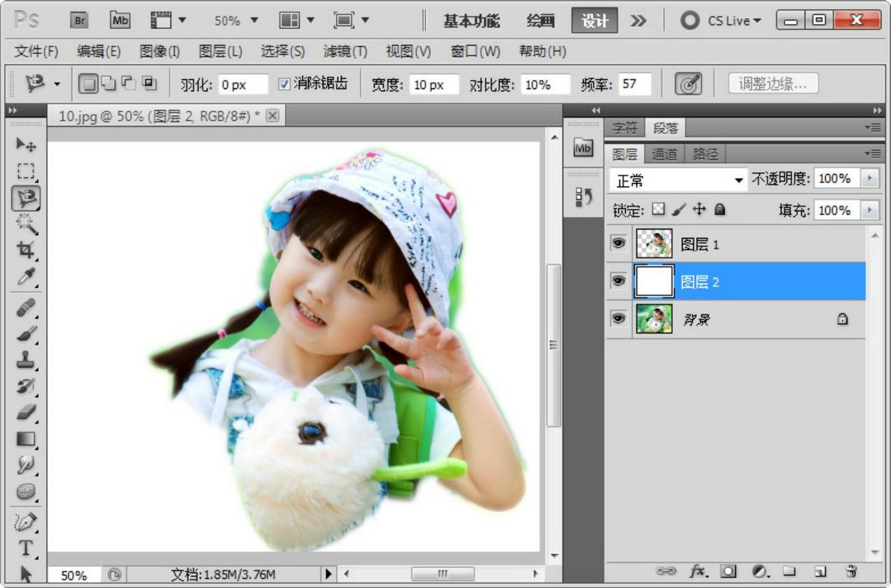
Task: Select the Magic Wand tool
Action: click(x=26, y=225)
